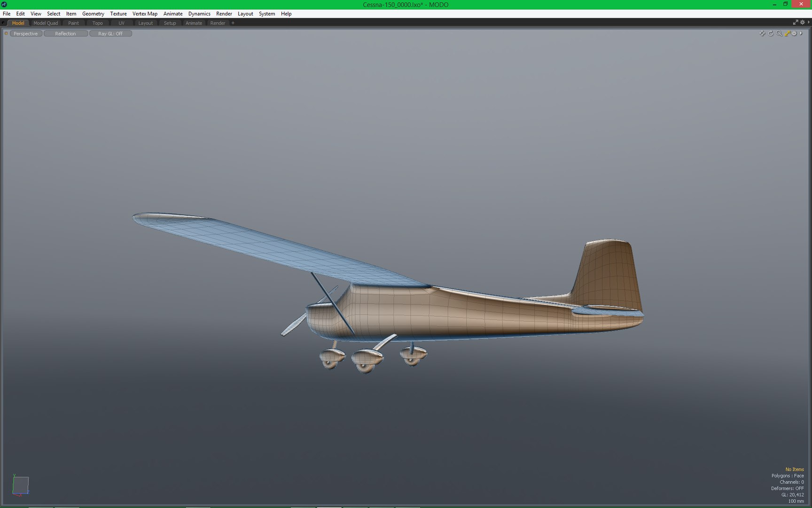Open the Reflection shading style dropdown

coord(65,34)
